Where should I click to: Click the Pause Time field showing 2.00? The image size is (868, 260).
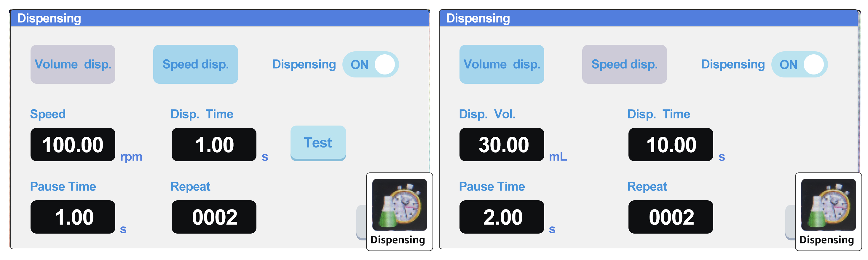coord(501,217)
